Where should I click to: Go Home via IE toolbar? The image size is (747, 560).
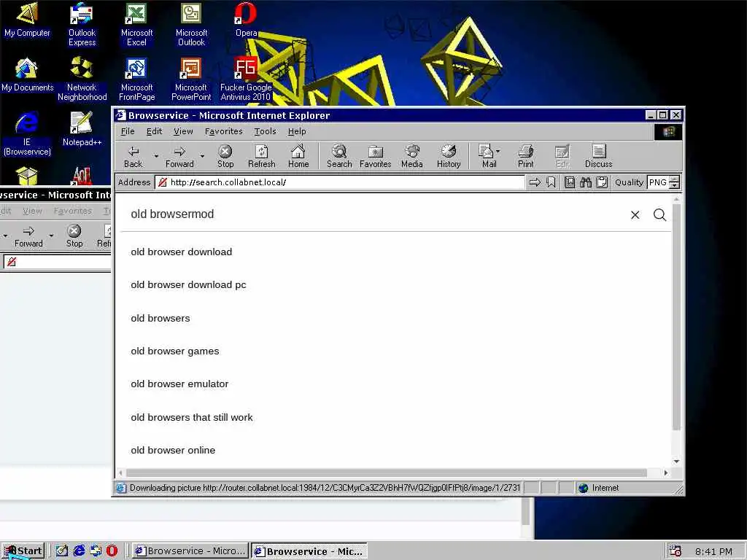[298, 156]
